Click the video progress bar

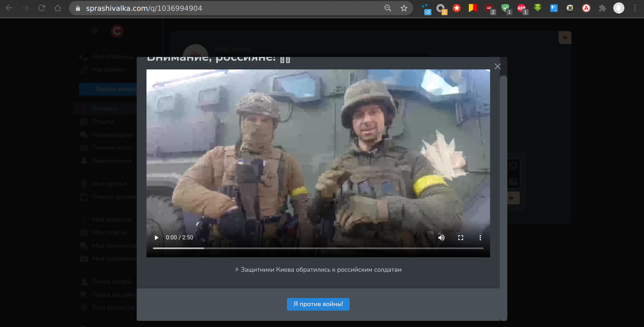[x=318, y=248]
